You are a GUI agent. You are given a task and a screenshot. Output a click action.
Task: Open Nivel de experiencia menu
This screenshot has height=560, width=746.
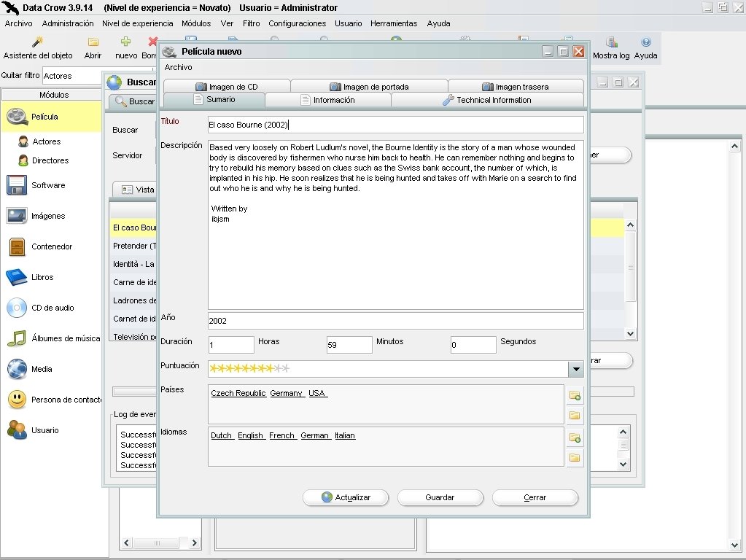click(x=138, y=23)
